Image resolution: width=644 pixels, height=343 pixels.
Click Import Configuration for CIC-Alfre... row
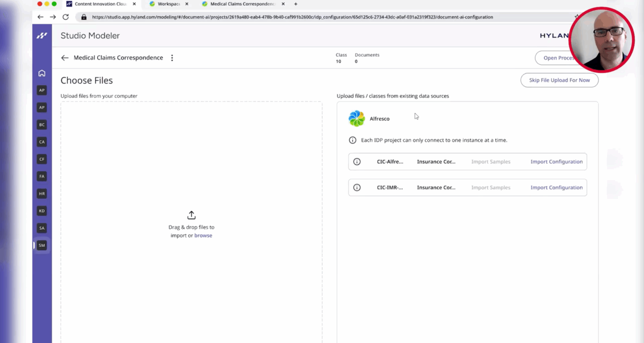coord(556,162)
